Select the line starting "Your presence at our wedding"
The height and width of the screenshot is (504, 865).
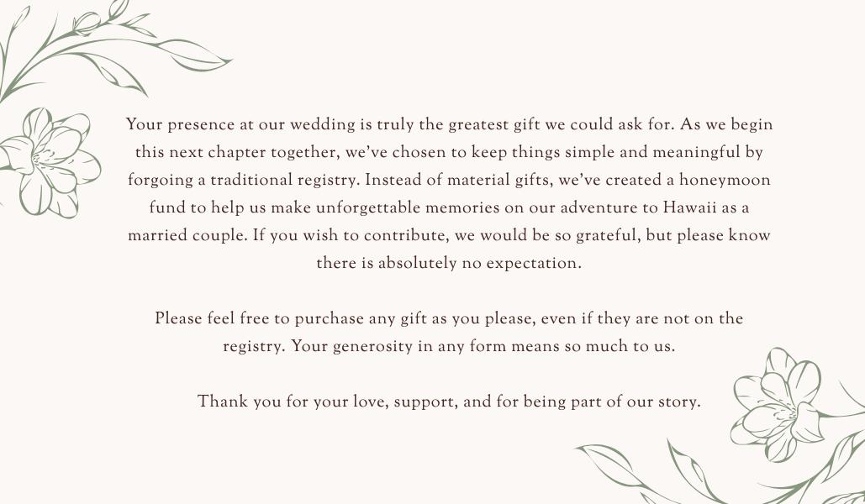click(x=449, y=124)
